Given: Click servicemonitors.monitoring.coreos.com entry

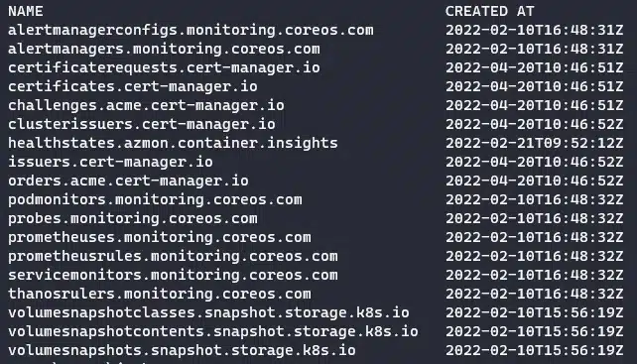Looking at the screenshot, I should click(173, 275).
